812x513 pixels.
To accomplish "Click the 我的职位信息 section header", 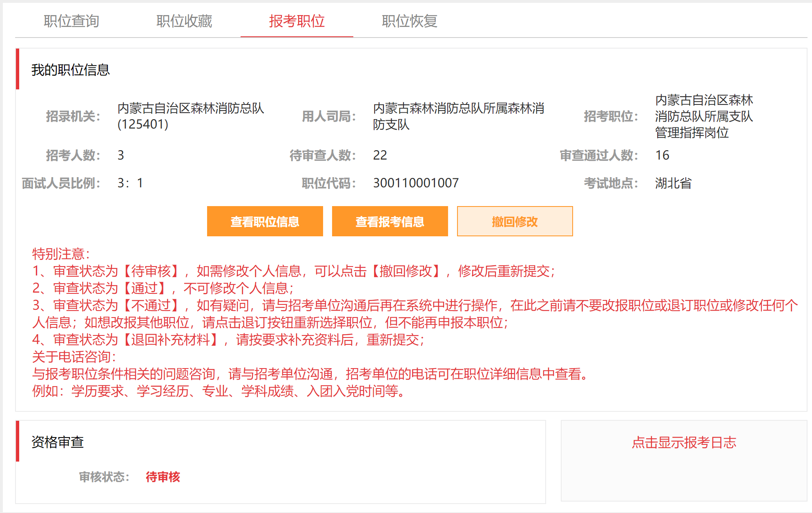I will tap(71, 70).
